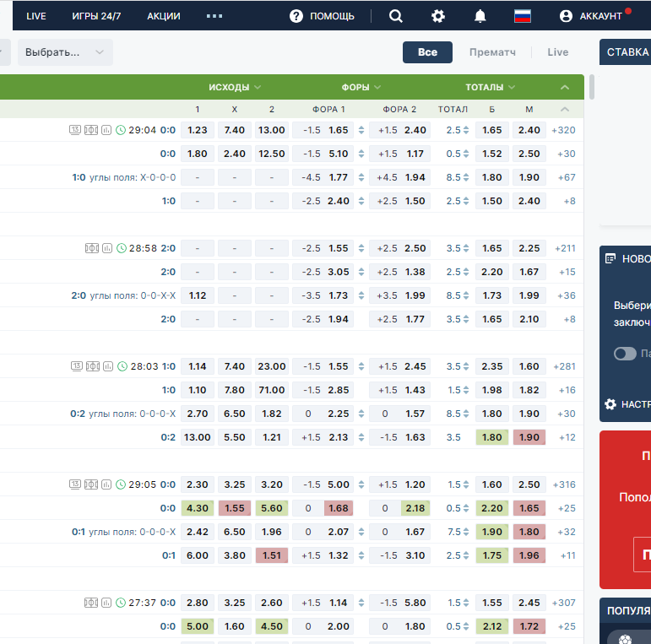Viewport: 651px width, 644px height.
Task: Click the video icon of the 28:03 match
Action: pos(76,366)
